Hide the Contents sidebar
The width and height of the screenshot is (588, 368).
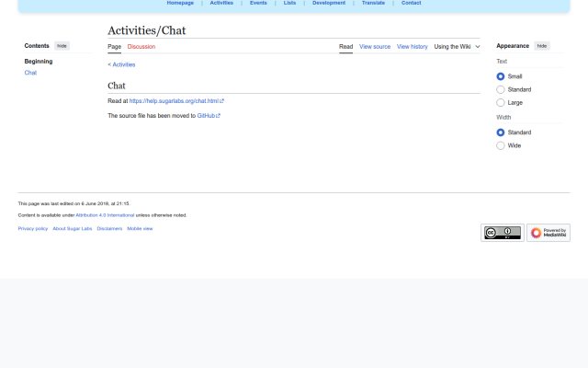[62, 46]
